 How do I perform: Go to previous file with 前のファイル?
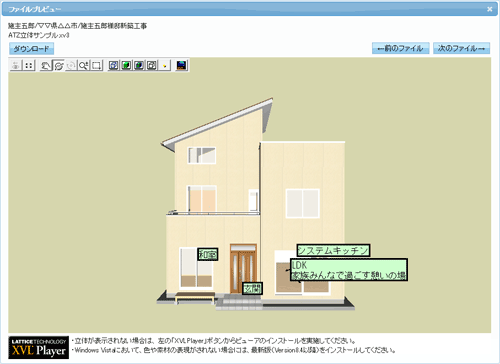[x=400, y=48]
